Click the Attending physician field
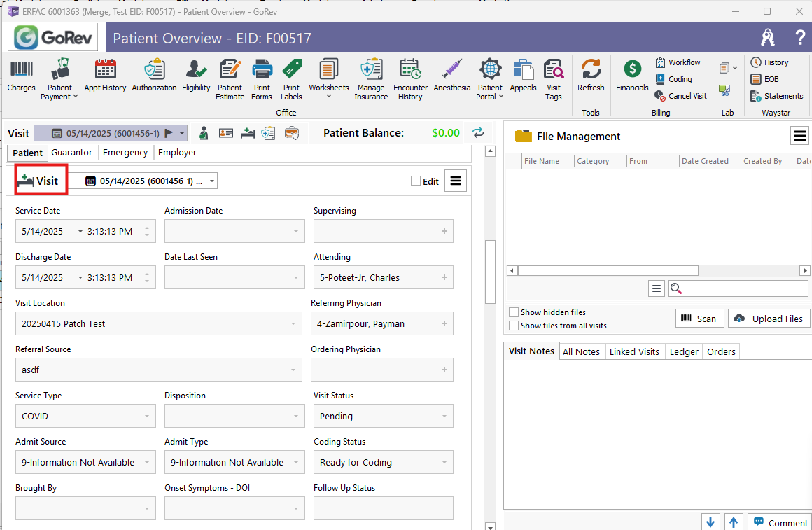 pos(383,278)
